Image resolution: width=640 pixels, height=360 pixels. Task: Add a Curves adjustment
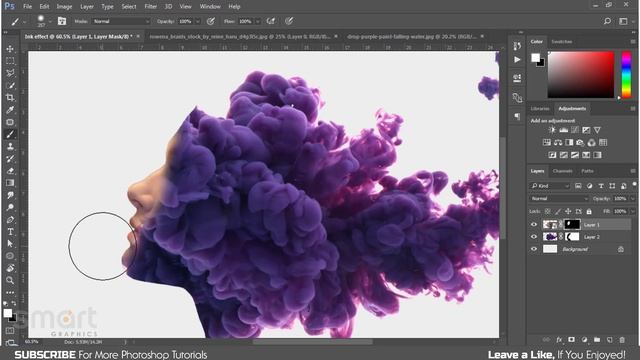pos(575,130)
